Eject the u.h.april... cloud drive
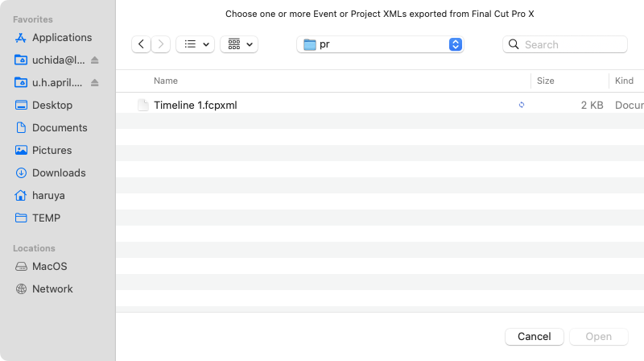Screen dimensions: 644x361 tap(95, 83)
